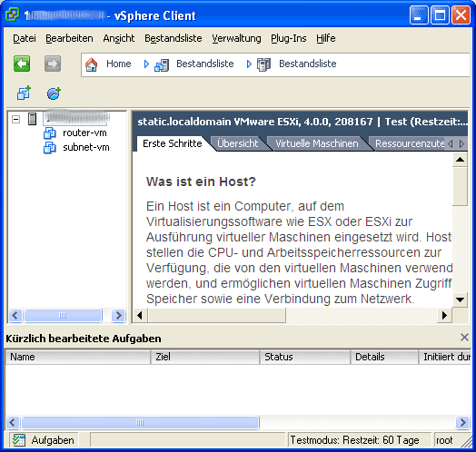Image resolution: width=476 pixels, height=452 pixels.
Task: Open dropdown arrow after Home breadcrumb
Action: point(146,64)
